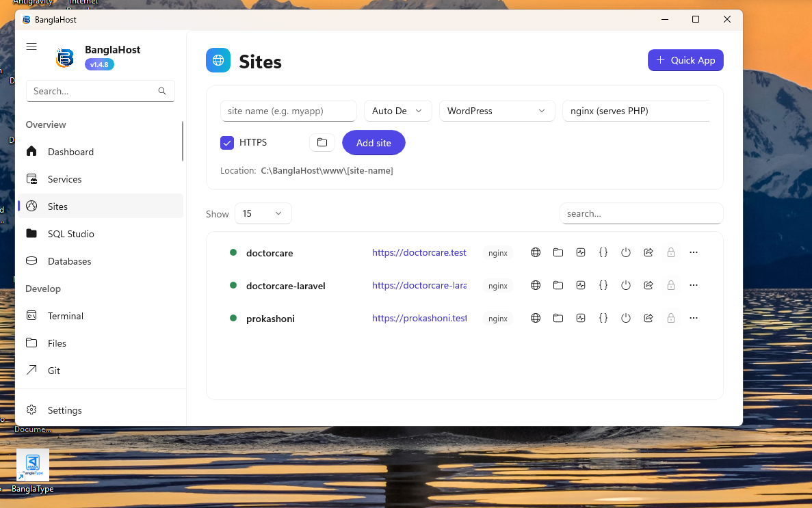Click the doctorcare-laravel site name
The image size is (812, 508).
(x=285, y=286)
